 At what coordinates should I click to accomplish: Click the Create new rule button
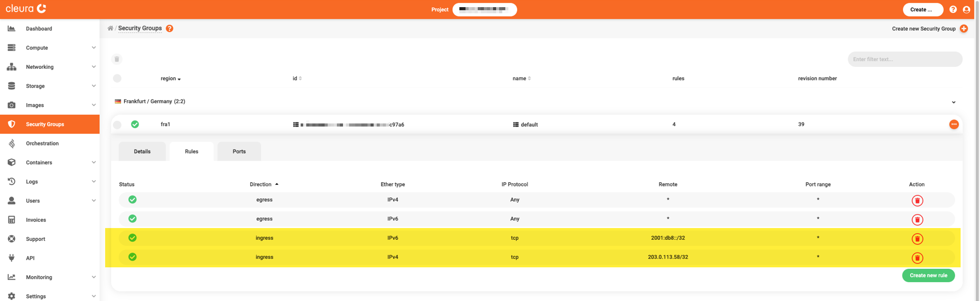[x=928, y=275]
